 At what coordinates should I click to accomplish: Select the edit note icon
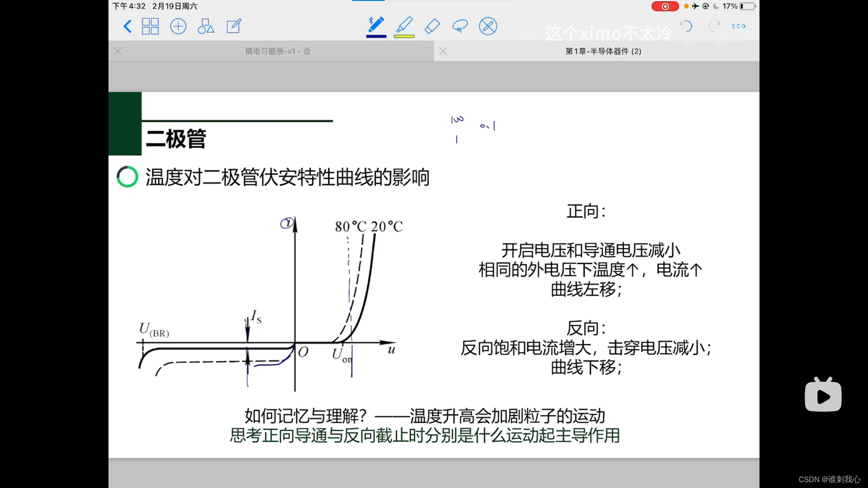tap(234, 26)
